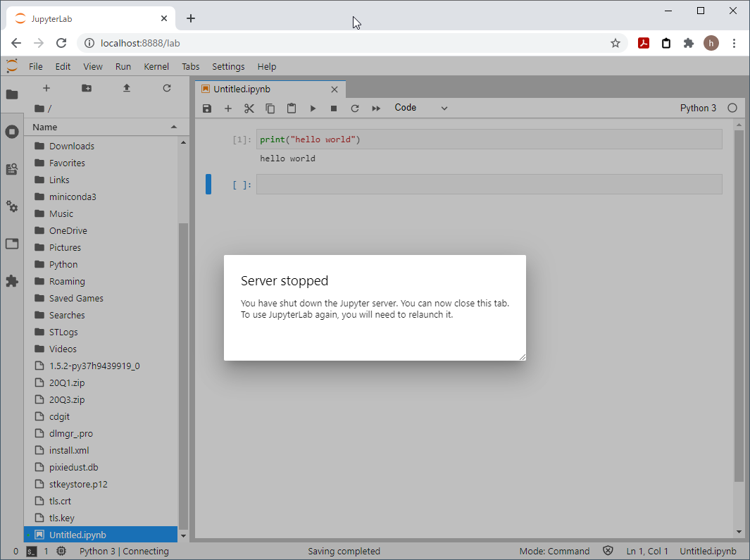Click the Upload Files icon
This screenshot has width=750, height=560.
(127, 88)
